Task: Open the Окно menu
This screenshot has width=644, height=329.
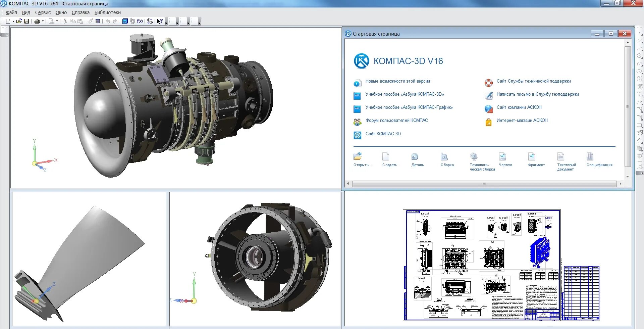Action: point(61,12)
